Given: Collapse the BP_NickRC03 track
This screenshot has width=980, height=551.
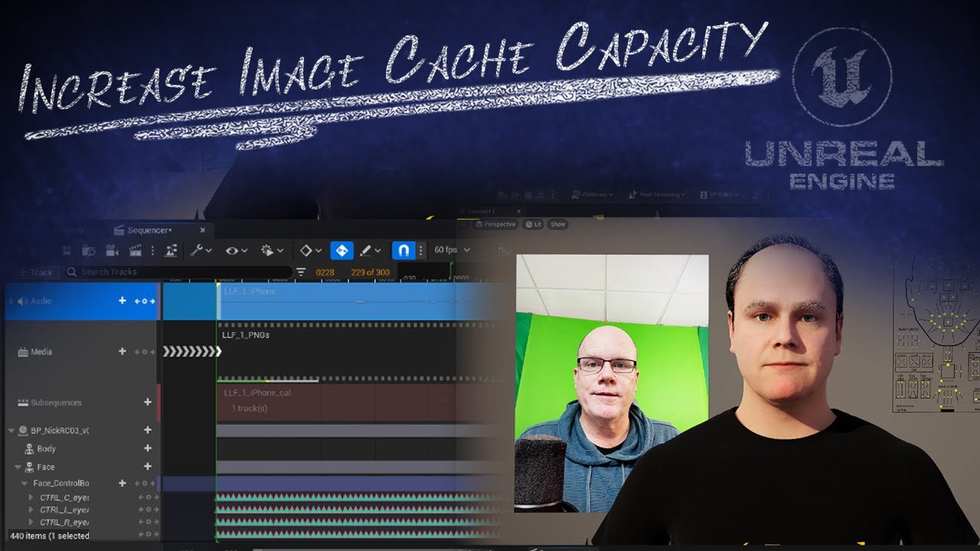Looking at the screenshot, I should (11, 431).
